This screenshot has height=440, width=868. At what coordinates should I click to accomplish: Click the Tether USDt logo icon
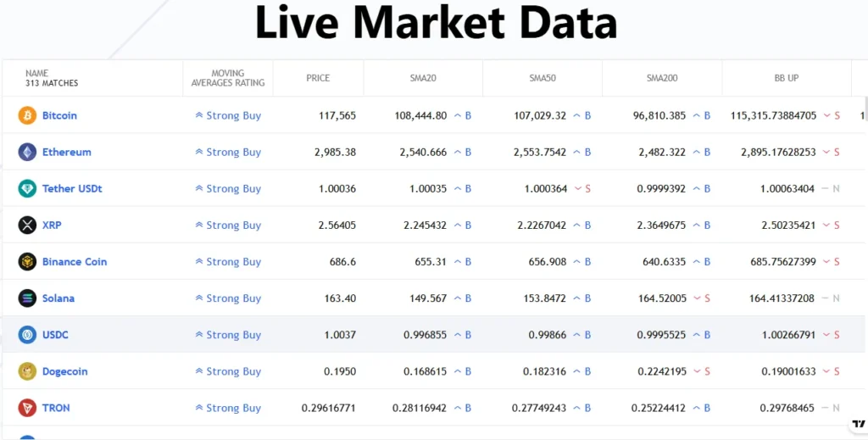click(27, 188)
